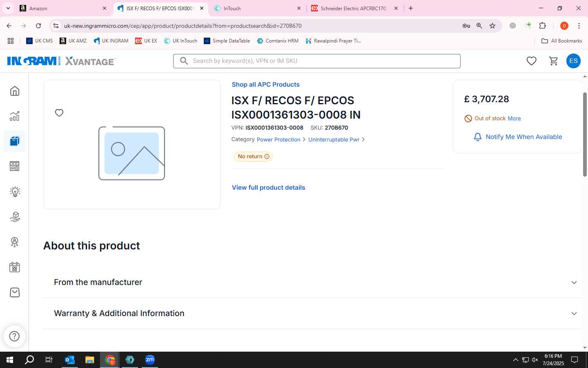Image resolution: width=588 pixels, height=368 pixels.
Task: Click Notify Me When Available
Action: coord(517,137)
